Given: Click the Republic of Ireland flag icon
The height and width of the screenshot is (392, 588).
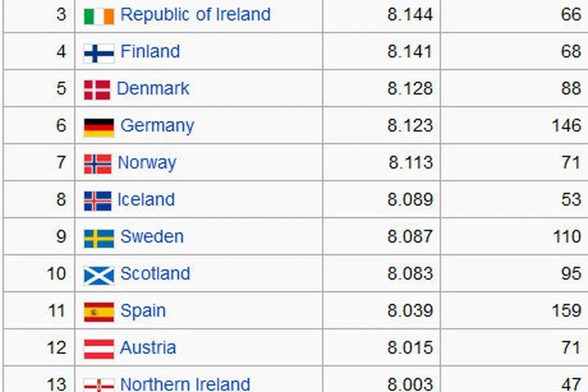Looking at the screenshot, I should tap(99, 16).
